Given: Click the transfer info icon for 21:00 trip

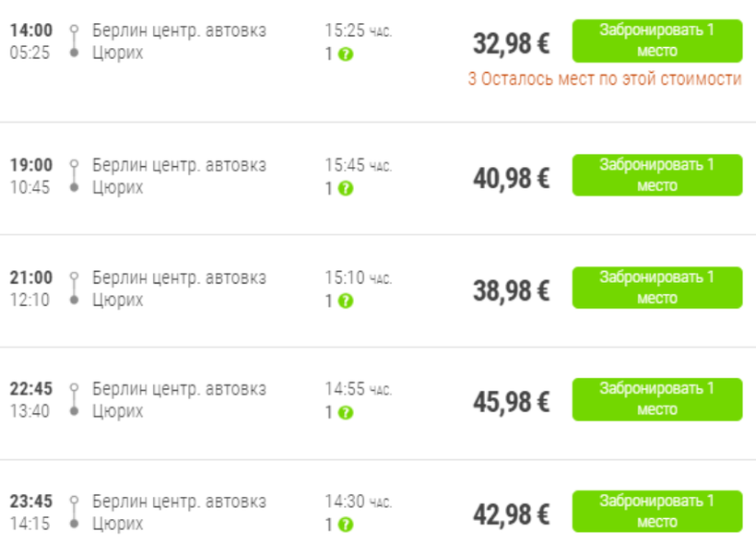Looking at the screenshot, I should (x=346, y=301).
